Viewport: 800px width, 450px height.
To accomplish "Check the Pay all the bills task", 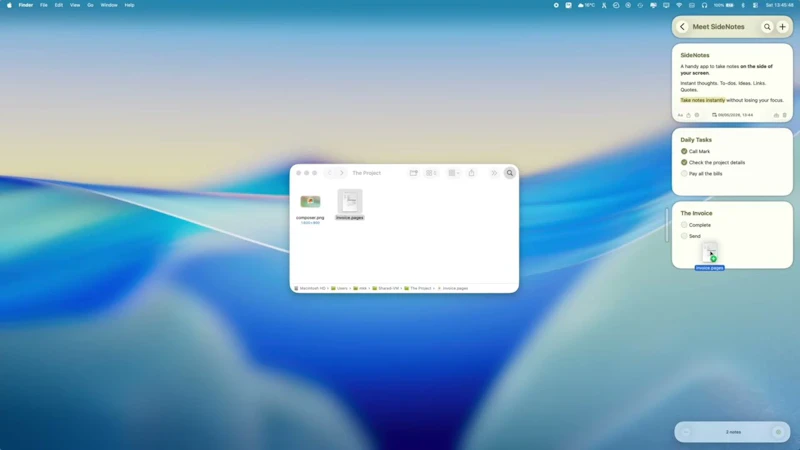I will pos(684,173).
